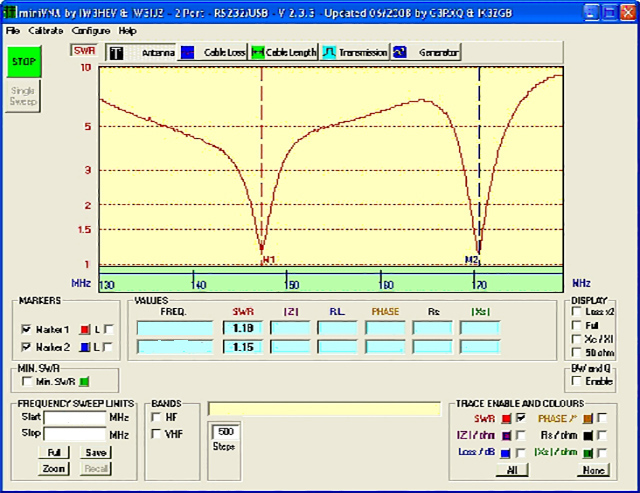Click the Marker 1 SWR value 1.18
This screenshot has width=640, height=493.
pyautogui.click(x=243, y=328)
